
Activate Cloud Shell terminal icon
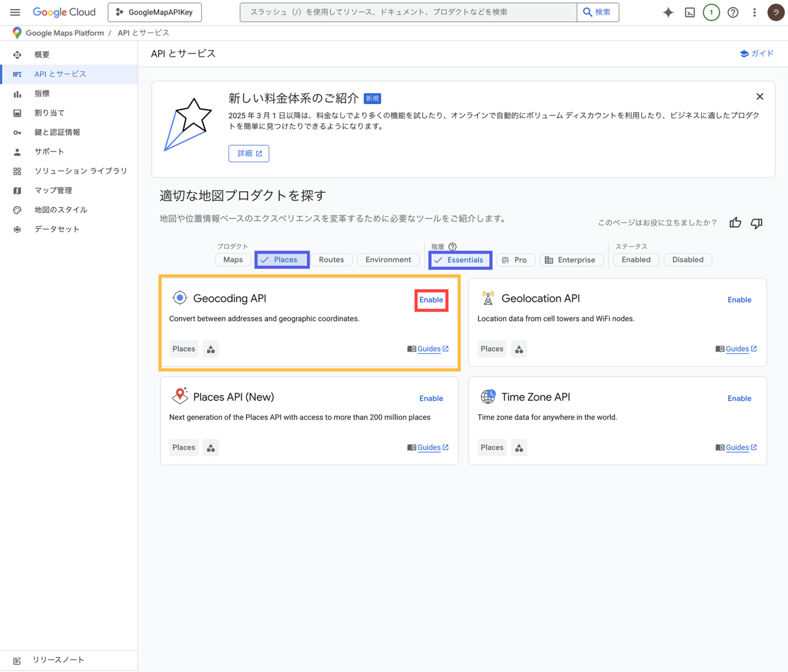[x=690, y=12]
